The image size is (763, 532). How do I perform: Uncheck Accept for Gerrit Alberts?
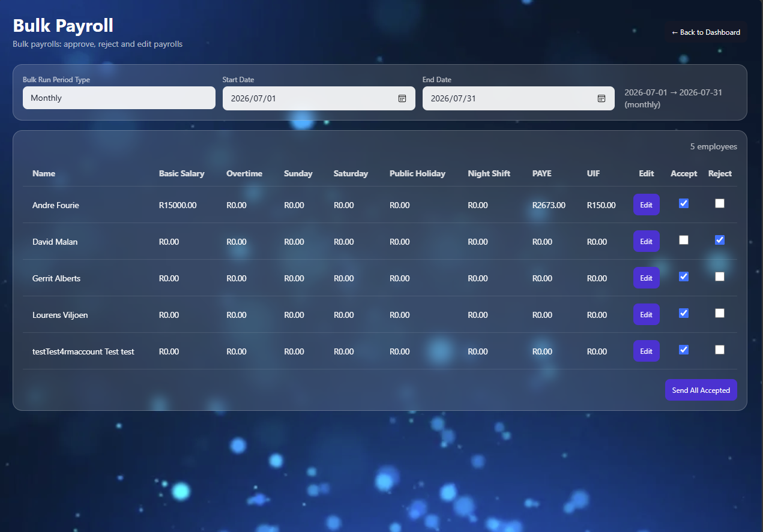[x=684, y=276]
